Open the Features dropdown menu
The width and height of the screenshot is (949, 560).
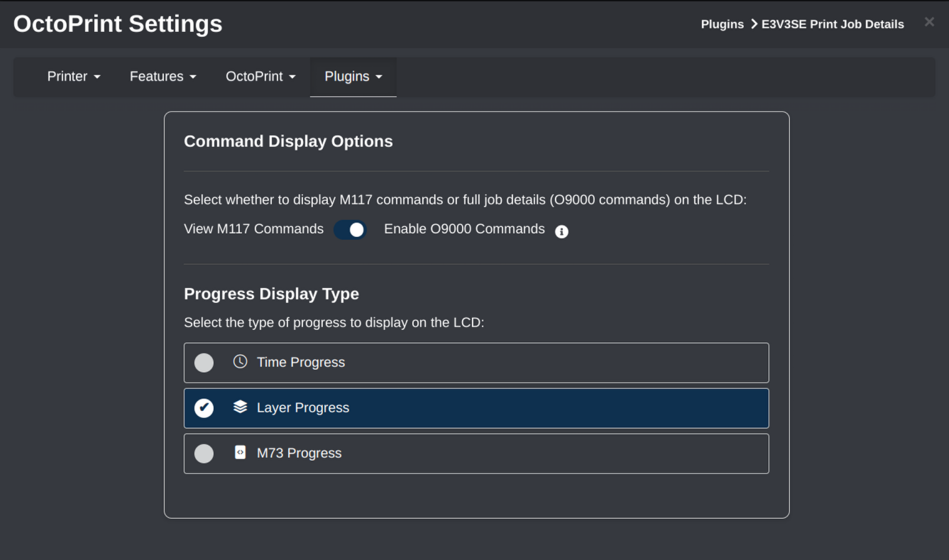coord(163,77)
